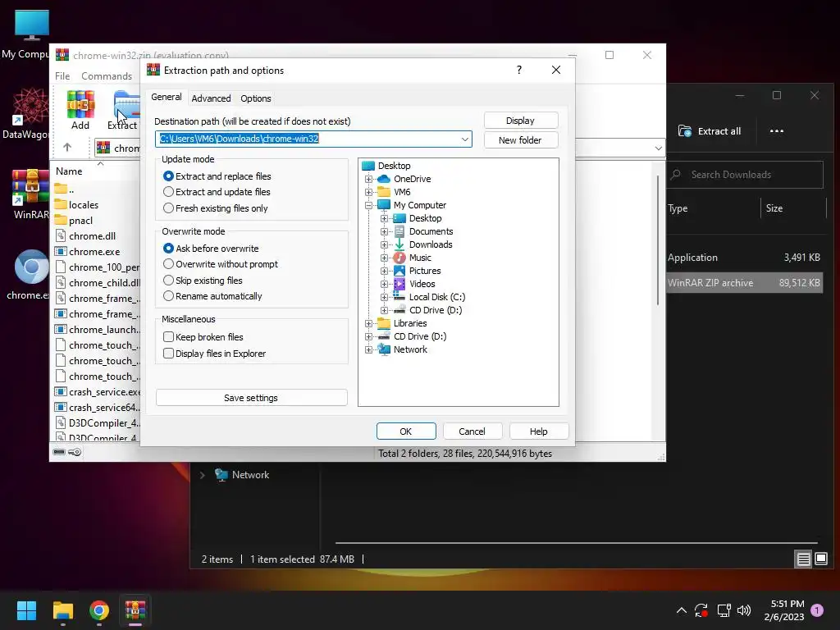Open the Destination path dropdown

(x=465, y=139)
